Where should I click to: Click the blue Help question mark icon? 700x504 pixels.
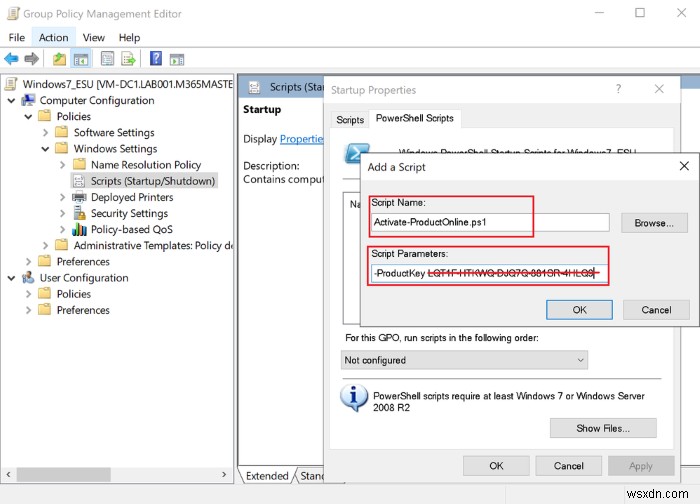(156, 58)
